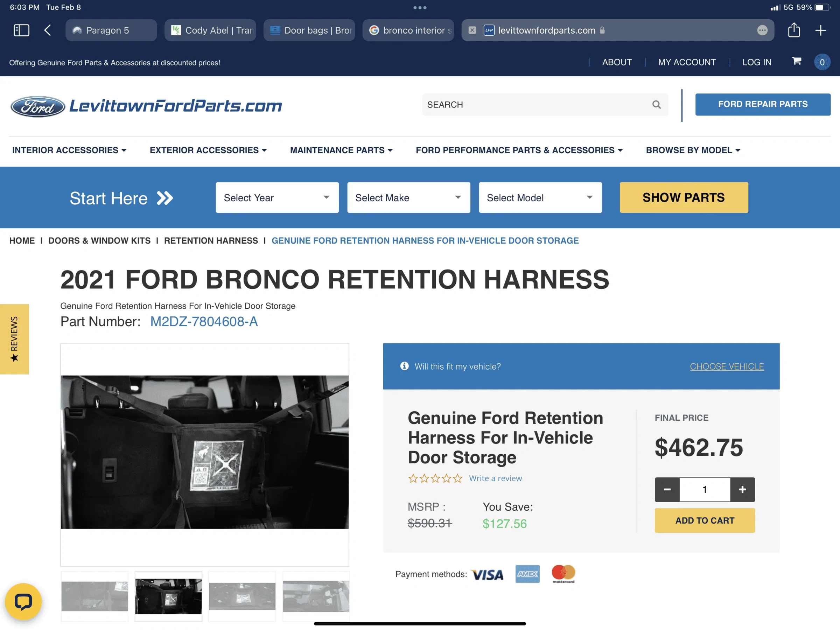The height and width of the screenshot is (630, 840).
Task: Click the search magnifier icon
Action: point(657,104)
